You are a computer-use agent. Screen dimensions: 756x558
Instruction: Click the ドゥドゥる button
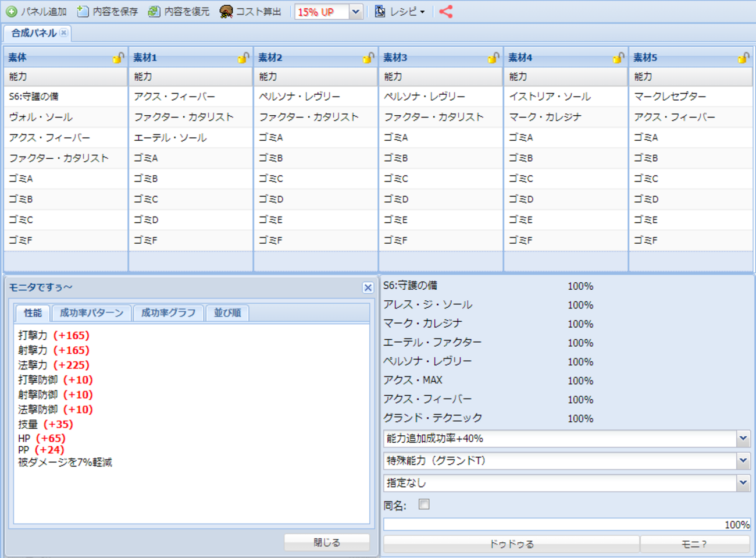[511, 544]
